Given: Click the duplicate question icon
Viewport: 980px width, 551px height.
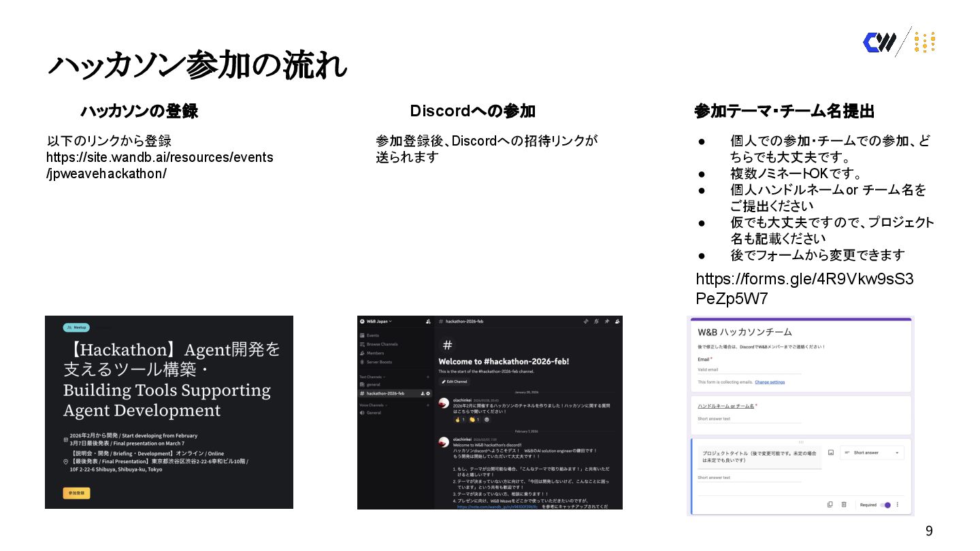Looking at the screenshot, I should [x=830, y=504].
